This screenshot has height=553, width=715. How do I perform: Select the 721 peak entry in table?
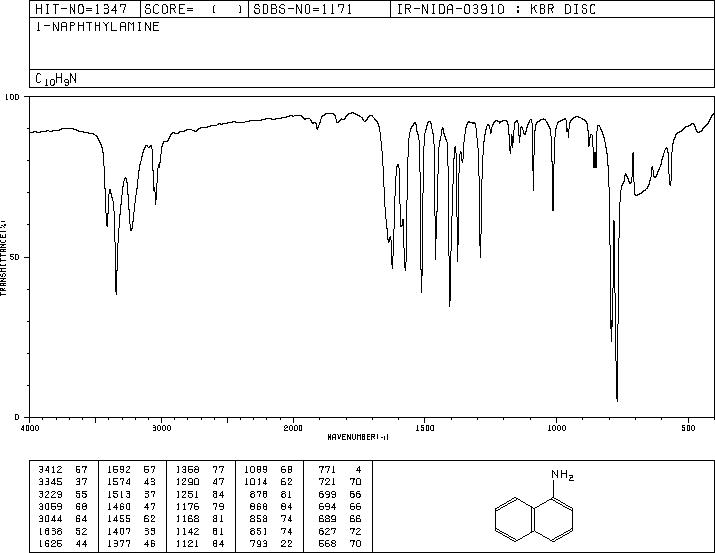[x=340, y=481]
